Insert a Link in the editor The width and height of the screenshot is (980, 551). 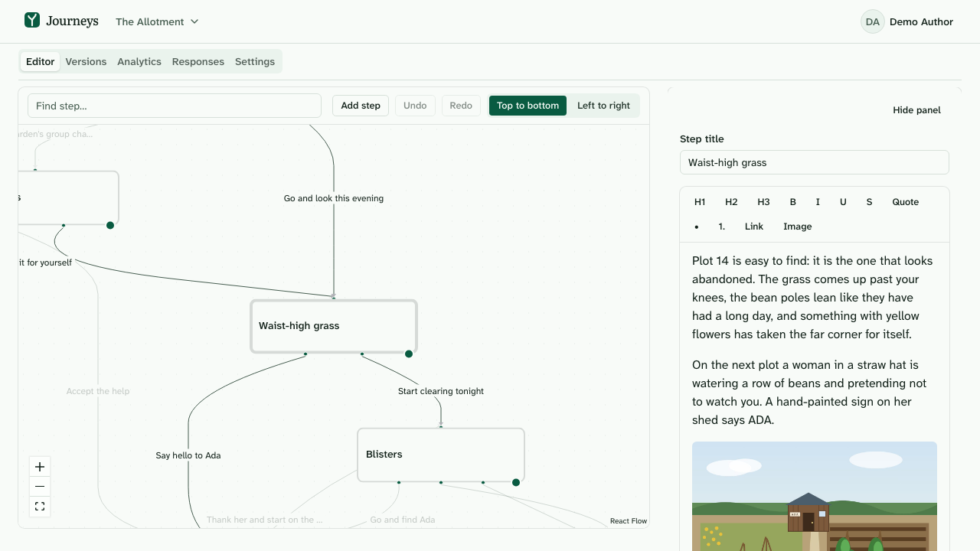pos(754,227)
